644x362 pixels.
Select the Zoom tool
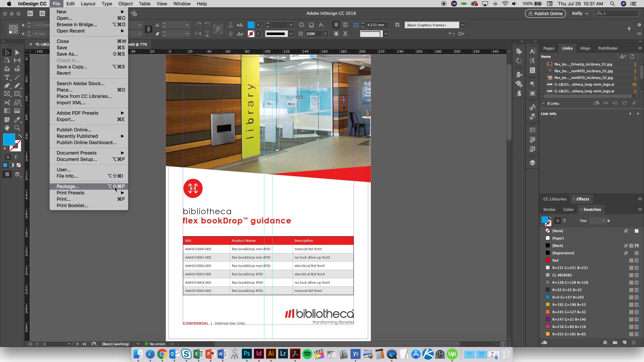[x=17, y=128]
